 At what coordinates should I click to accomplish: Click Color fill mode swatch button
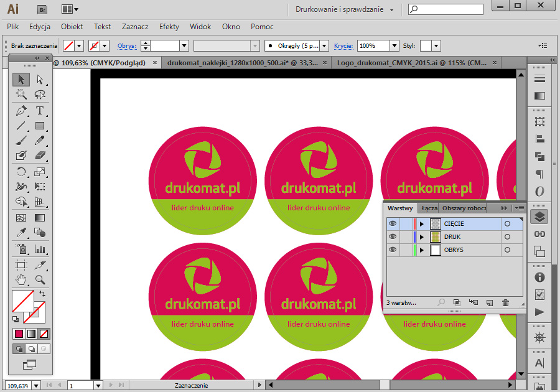coord(19,334)
